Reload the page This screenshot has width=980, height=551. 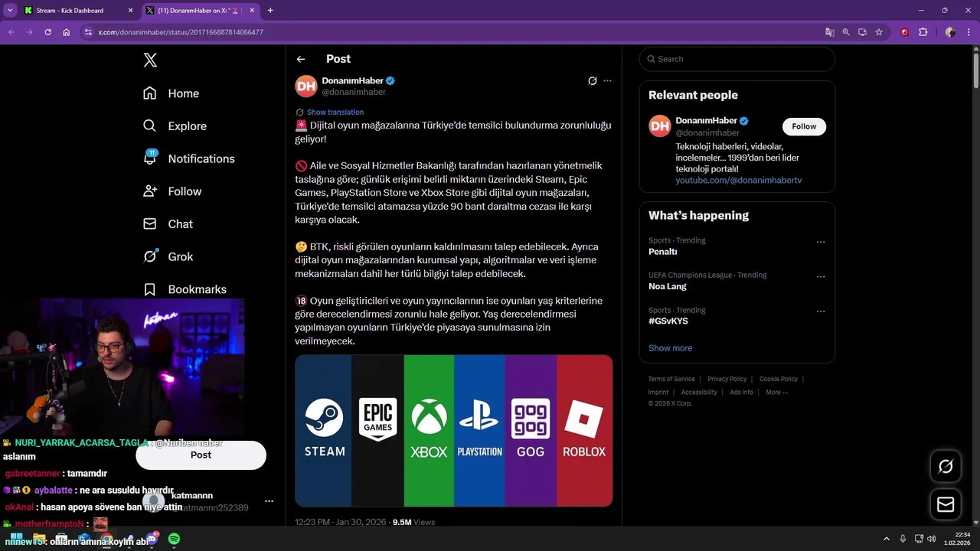[47, 32]
